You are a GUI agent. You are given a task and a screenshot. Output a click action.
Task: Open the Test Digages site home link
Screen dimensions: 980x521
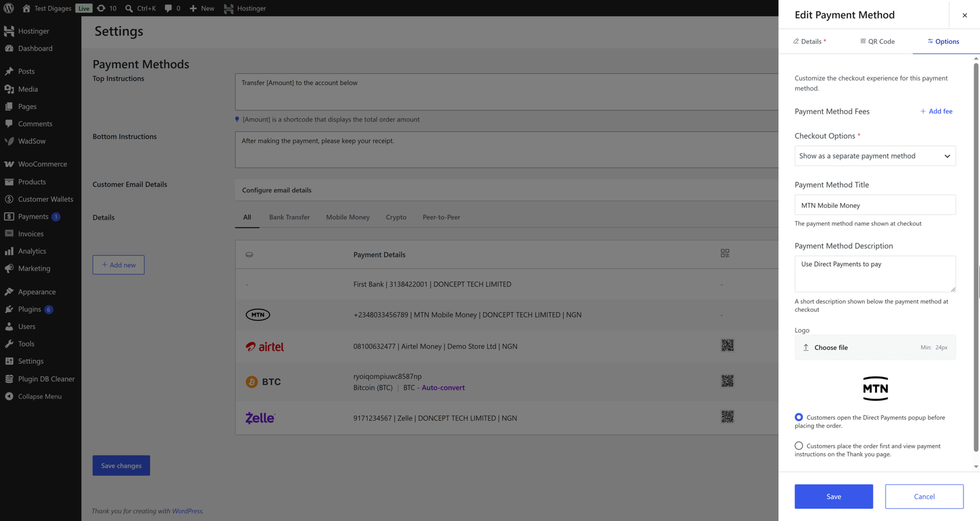coord(47,8)
